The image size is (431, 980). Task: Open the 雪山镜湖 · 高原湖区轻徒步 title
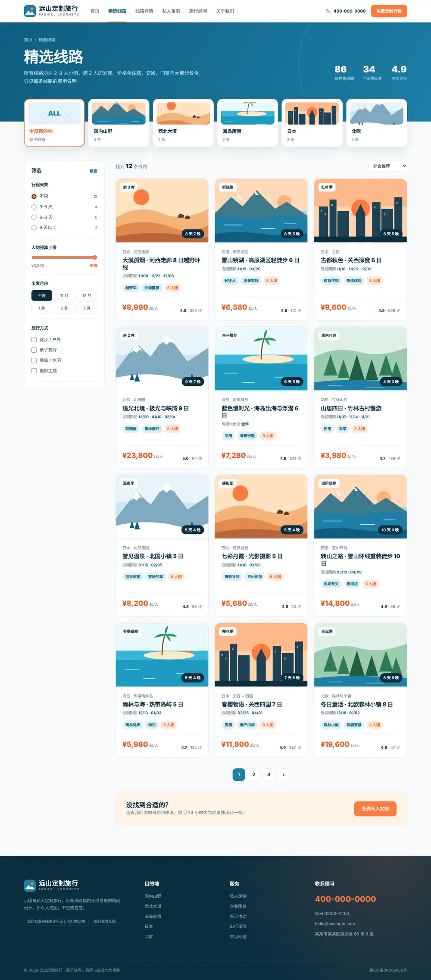(x=260, y=260)
